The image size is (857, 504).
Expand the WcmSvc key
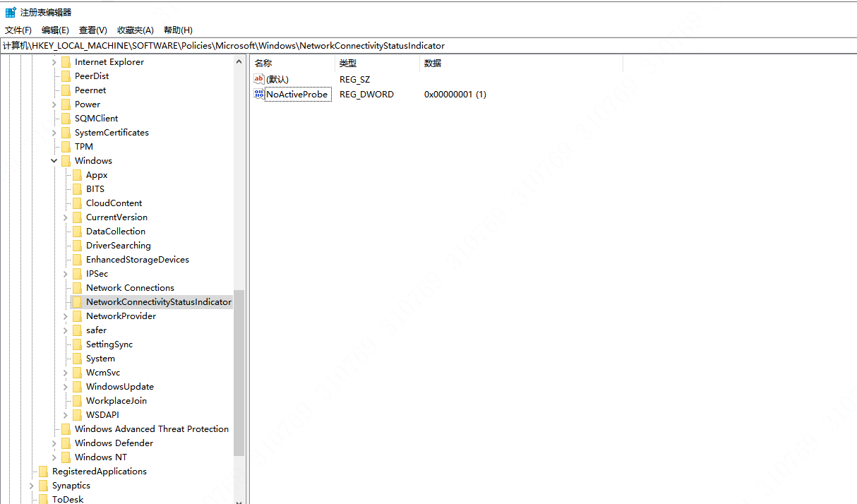[x=66, y=373]
